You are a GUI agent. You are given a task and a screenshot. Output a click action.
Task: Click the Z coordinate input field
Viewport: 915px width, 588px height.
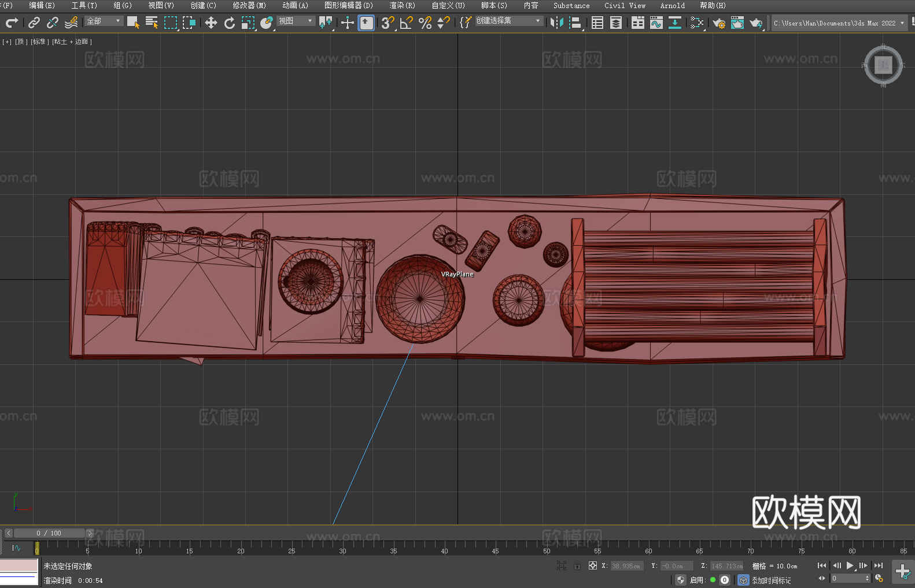[726, 566]
